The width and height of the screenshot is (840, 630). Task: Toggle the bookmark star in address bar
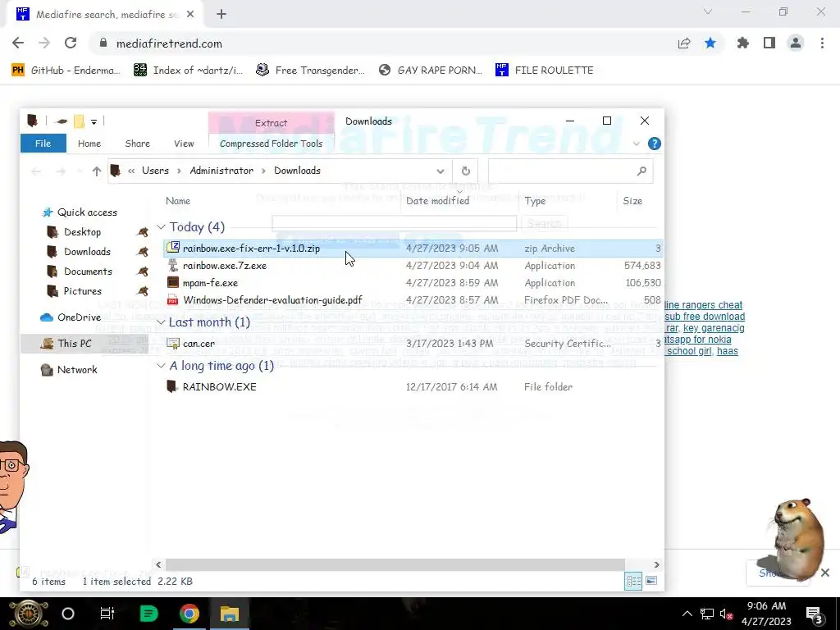coord(710,43)
